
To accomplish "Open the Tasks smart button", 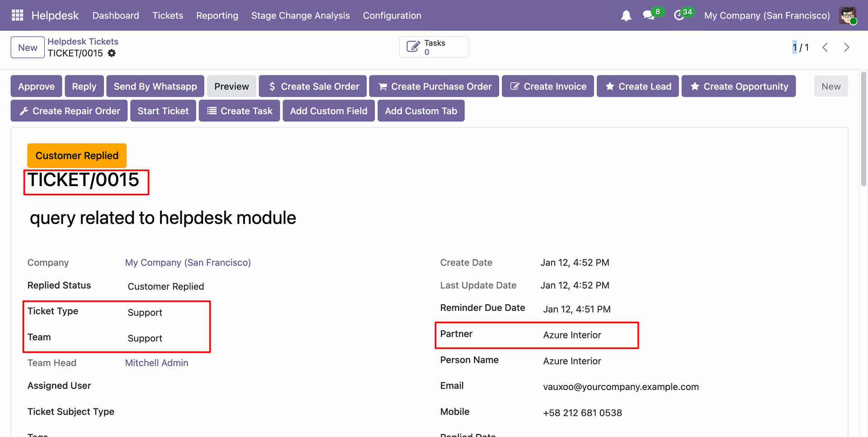I will 434,47.
